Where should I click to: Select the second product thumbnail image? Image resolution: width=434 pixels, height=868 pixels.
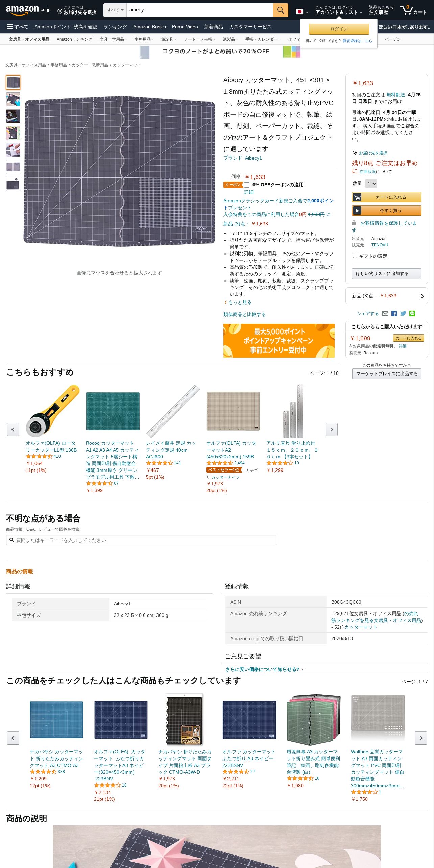pyautogui.click(x=13, y=99)
